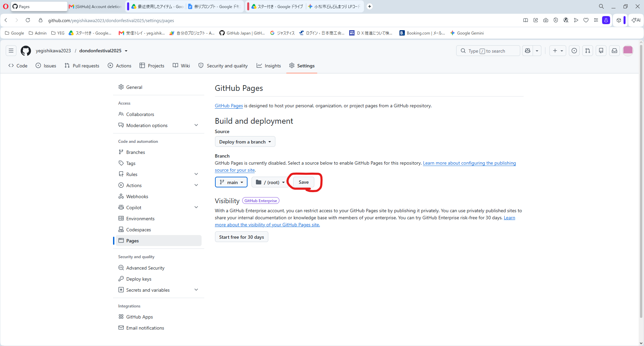Click the reader mode book icon
The width and height of the screenshot is (644, 346).
[526, 20]
